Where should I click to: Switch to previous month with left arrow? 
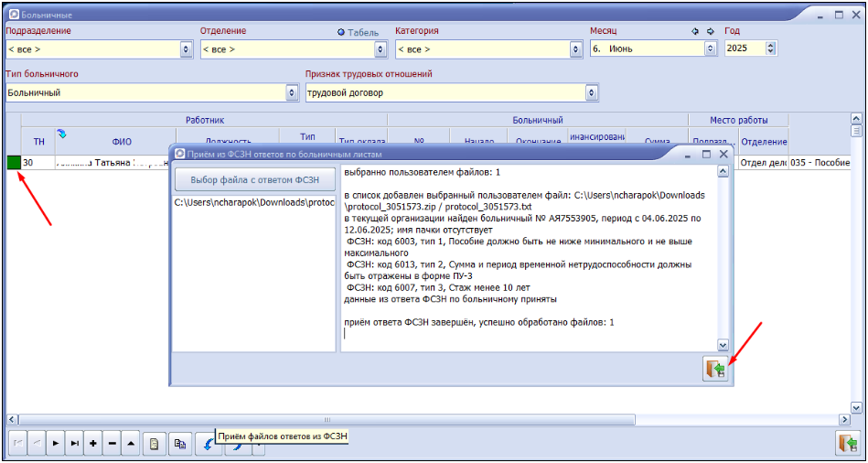[696, 31]
